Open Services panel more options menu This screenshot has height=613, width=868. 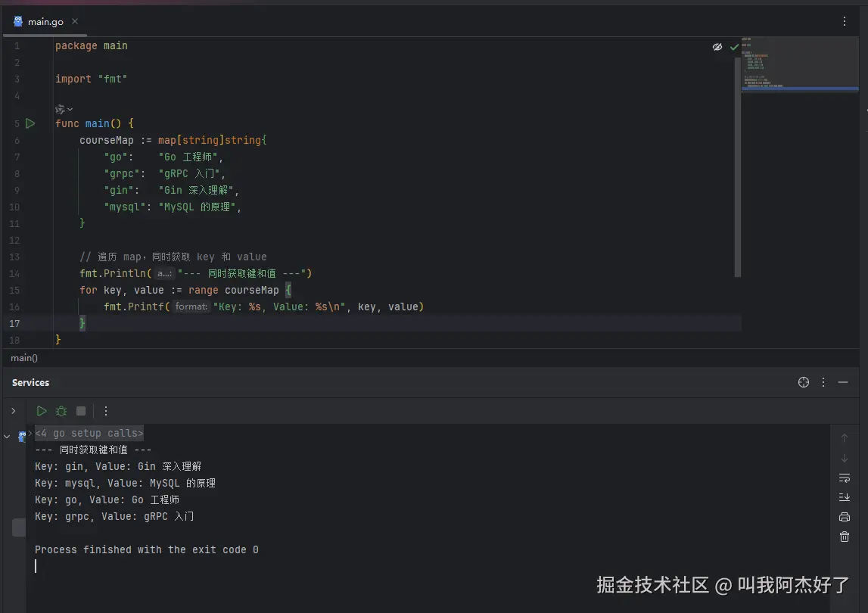(823, 382)
